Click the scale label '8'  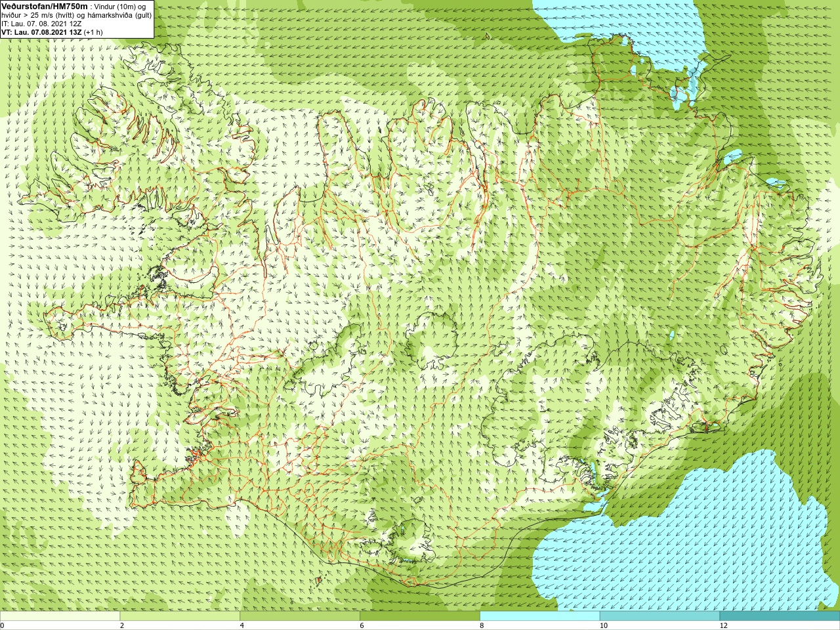482,625
